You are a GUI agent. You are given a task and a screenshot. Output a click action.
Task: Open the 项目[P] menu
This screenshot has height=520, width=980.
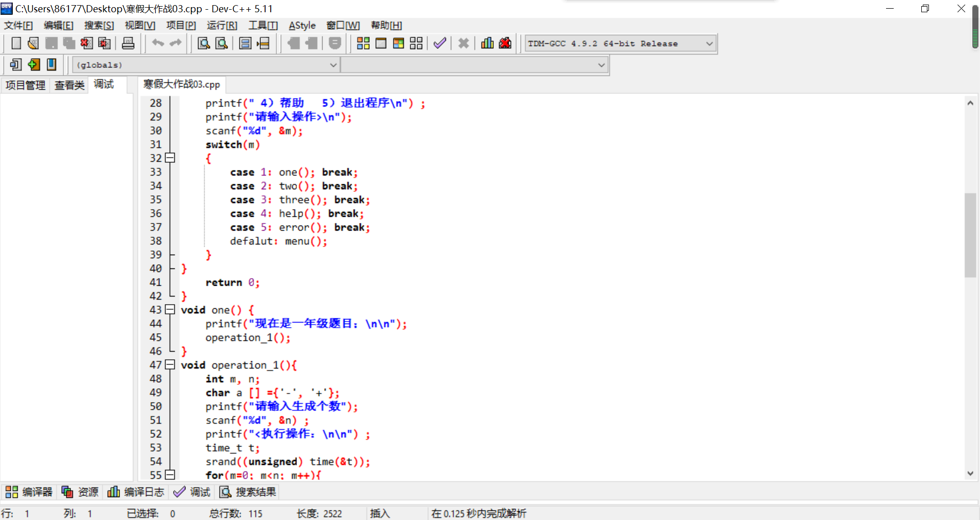pyautogui.click(x=181, y=26)
